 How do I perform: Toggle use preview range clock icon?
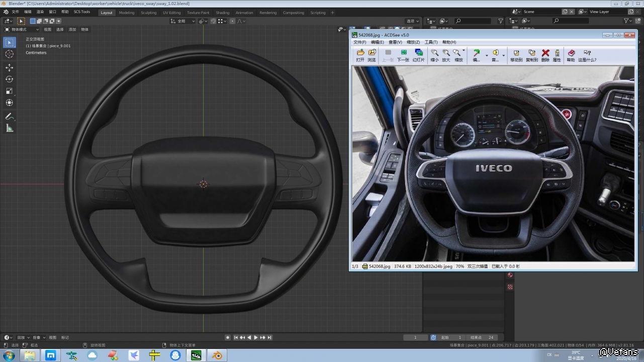point(433,337)
